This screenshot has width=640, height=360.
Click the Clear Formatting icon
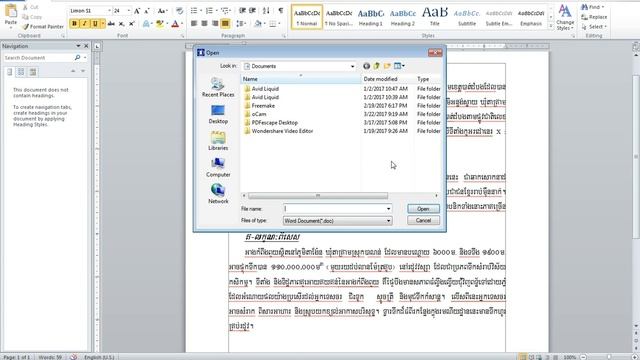coord(179,11)
